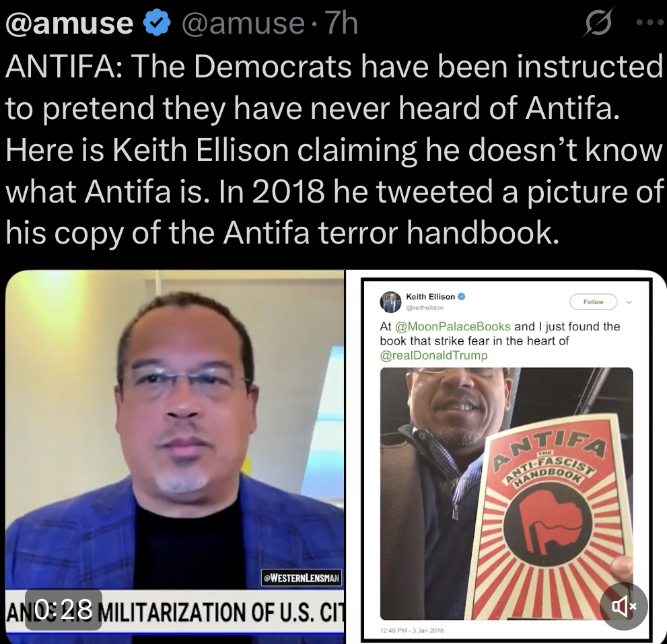Click the 7h post timestamp

pyautogui.click(x=342, y=23)
